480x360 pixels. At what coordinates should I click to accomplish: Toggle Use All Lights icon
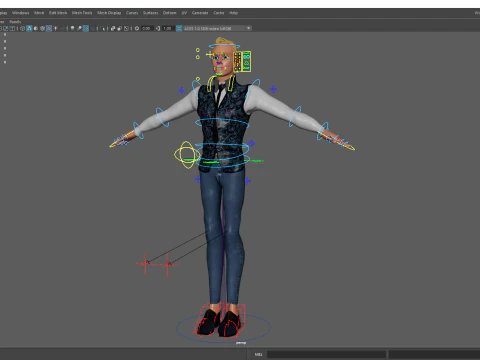click(55, 28)
